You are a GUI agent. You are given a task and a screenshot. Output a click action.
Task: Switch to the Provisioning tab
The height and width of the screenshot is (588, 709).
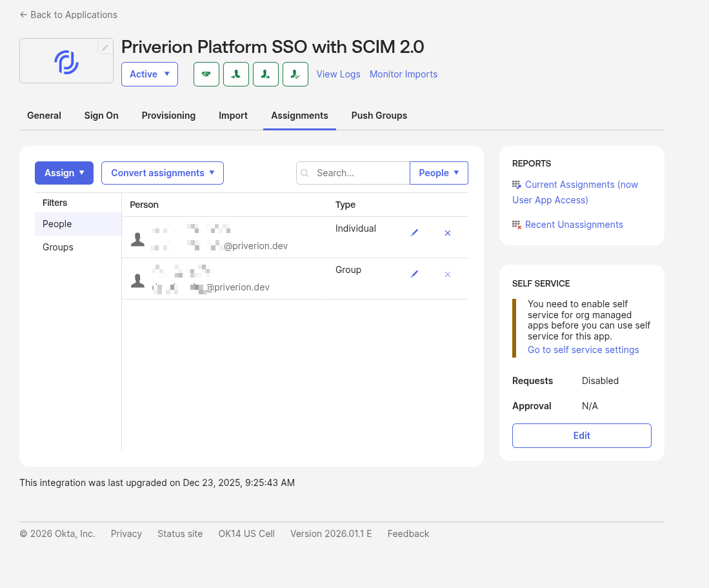168,116
